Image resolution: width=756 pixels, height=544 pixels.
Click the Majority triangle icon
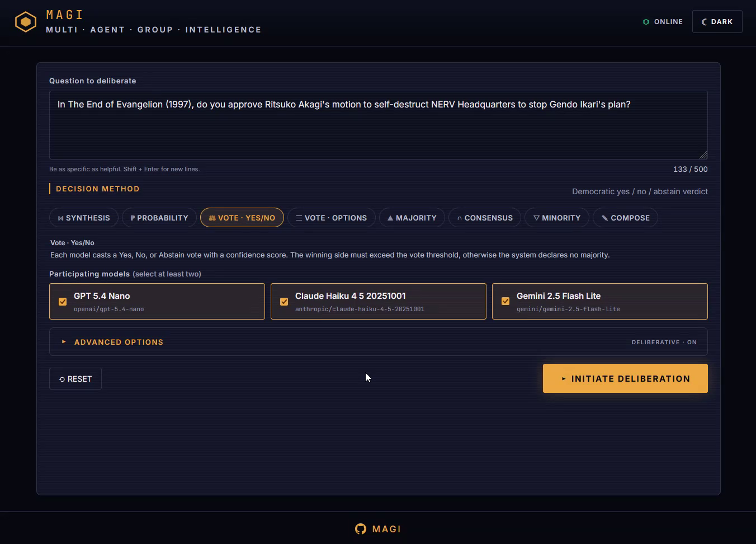point(390,218)
